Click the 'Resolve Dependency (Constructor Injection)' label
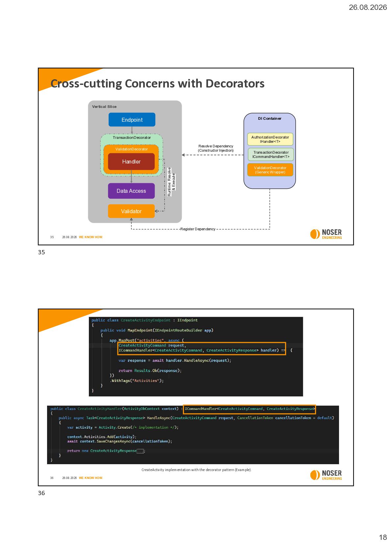 click(216, 148)
